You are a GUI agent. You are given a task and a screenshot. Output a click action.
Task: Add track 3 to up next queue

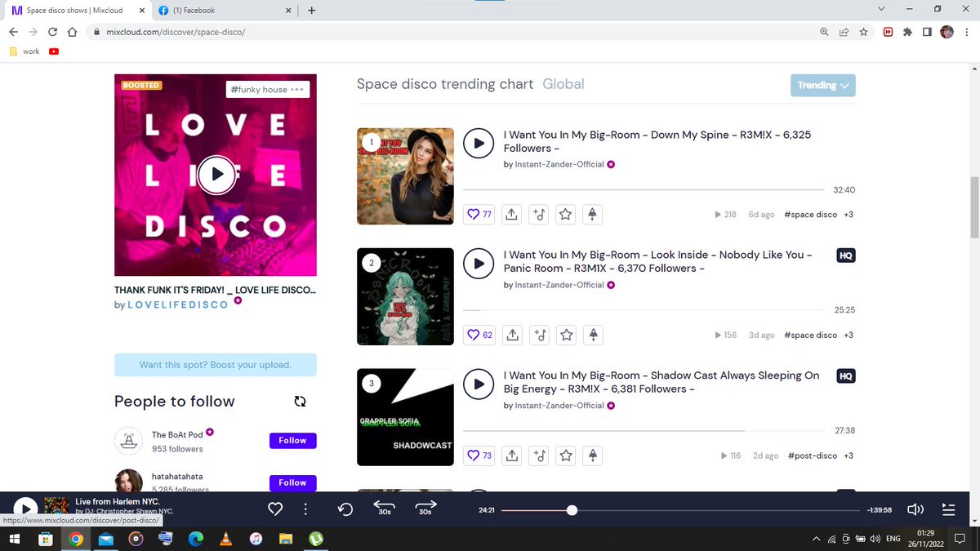(538, 455)
